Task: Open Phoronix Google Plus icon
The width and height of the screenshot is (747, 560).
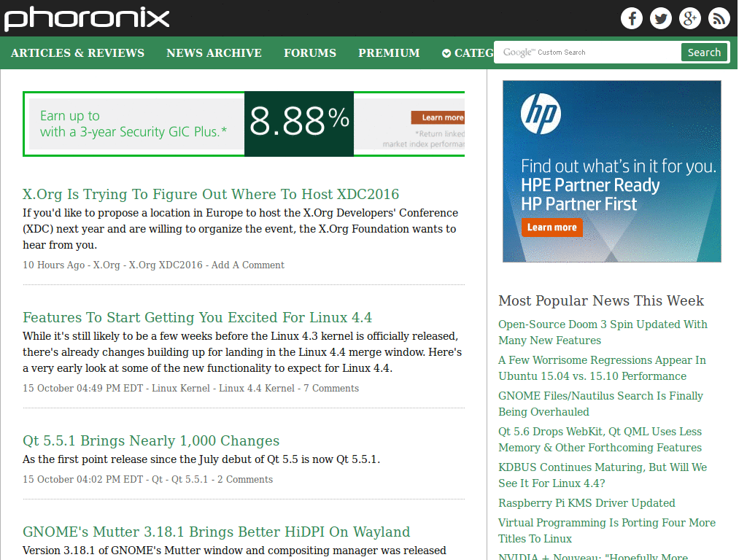Action: 690,18
